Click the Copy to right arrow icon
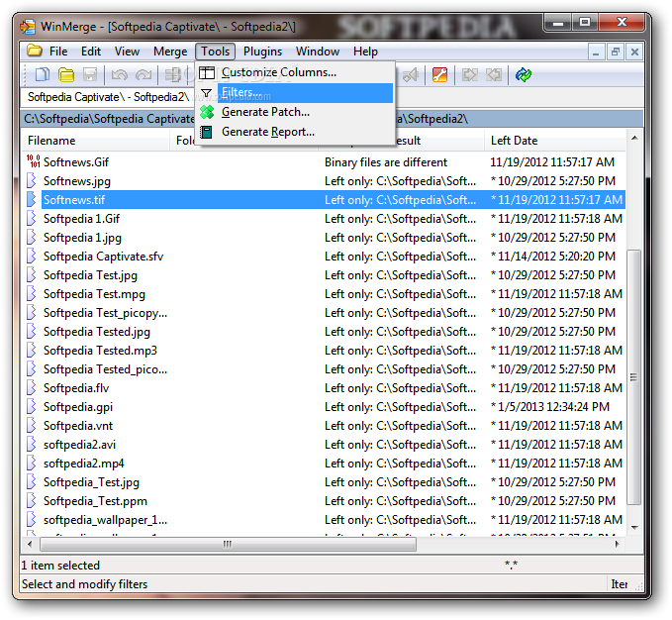 click(470, 74)
